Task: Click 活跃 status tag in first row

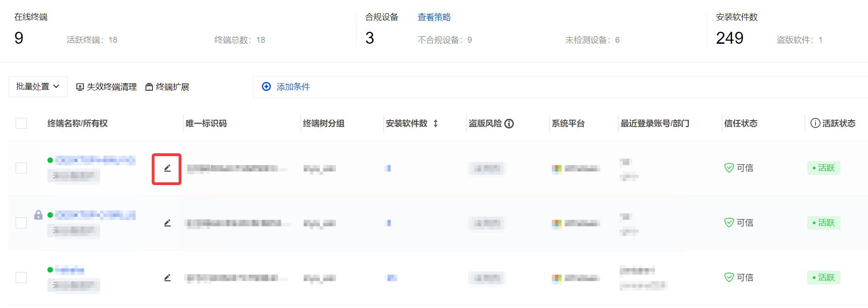Action: [823, 168]
